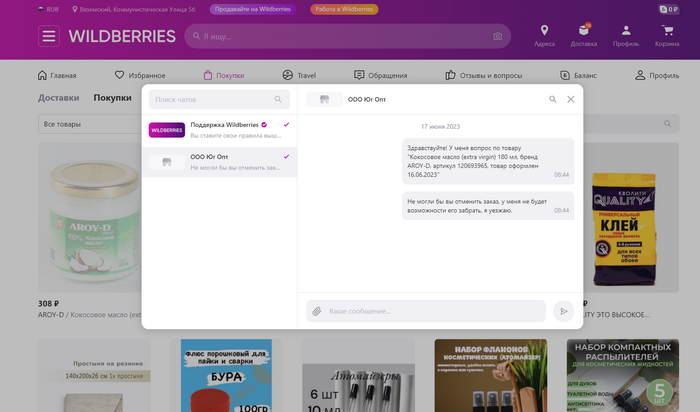The width and height of the screenshot is (700, 412).
Task: Open the 0 ₽ balance badge
Action: point(669,9)
